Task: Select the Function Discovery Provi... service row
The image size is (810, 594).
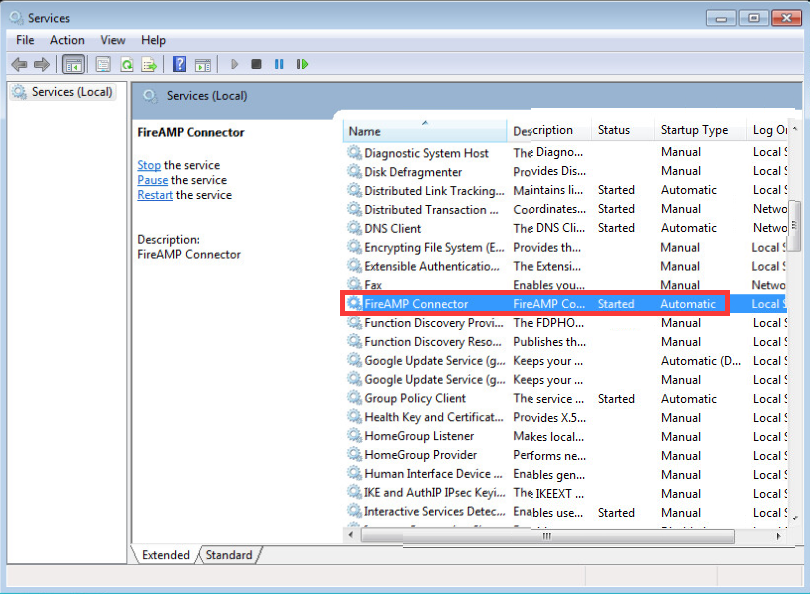Action: 566,323
